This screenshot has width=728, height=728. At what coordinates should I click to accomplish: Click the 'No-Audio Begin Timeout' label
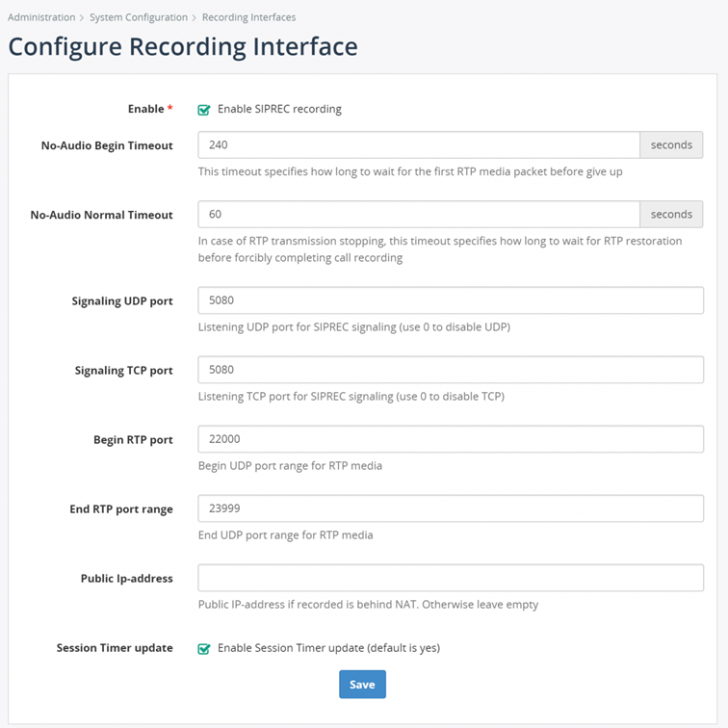click(107, 145)
